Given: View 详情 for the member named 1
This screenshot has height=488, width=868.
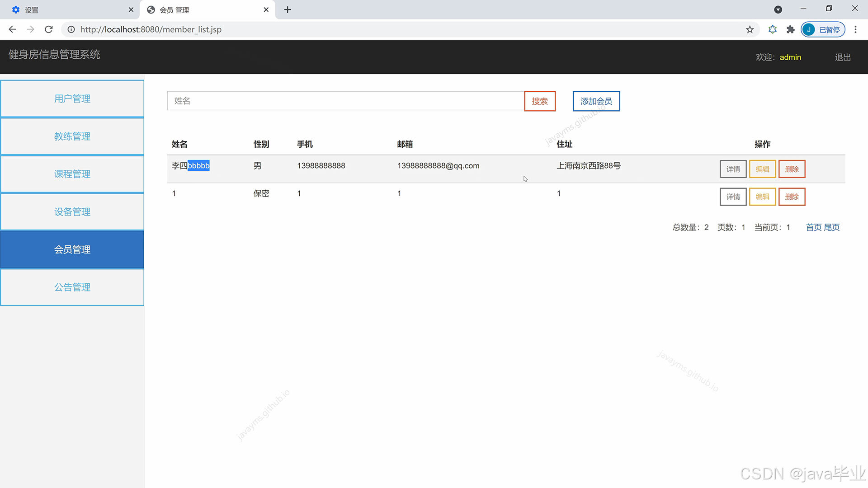Looking at the screenshot, I should coord(733,197).
